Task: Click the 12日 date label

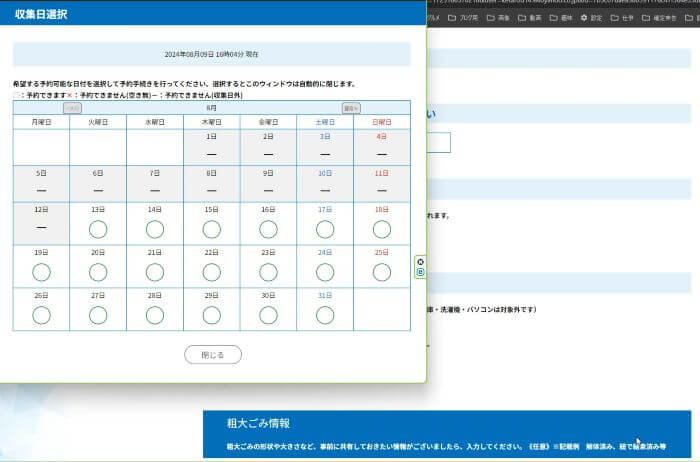Action: 41,210
